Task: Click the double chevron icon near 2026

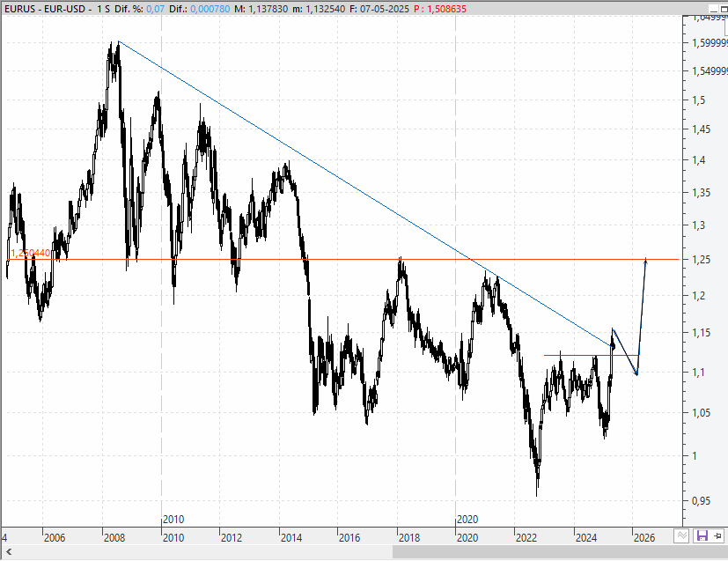Action: (681, 536)
